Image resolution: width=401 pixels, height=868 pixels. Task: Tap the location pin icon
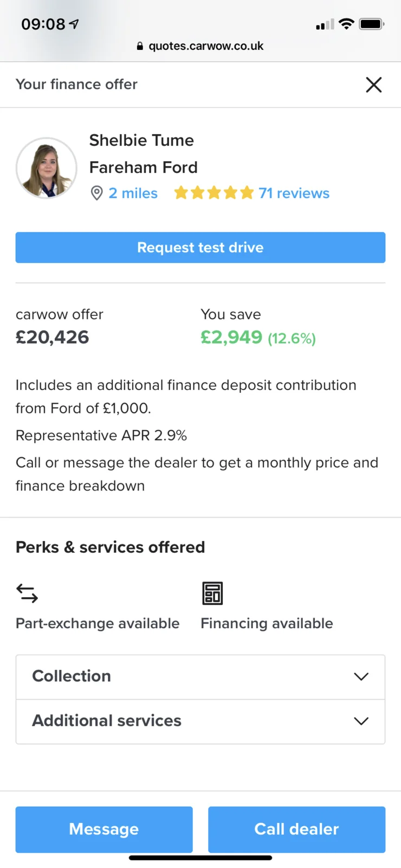[96, 193]
